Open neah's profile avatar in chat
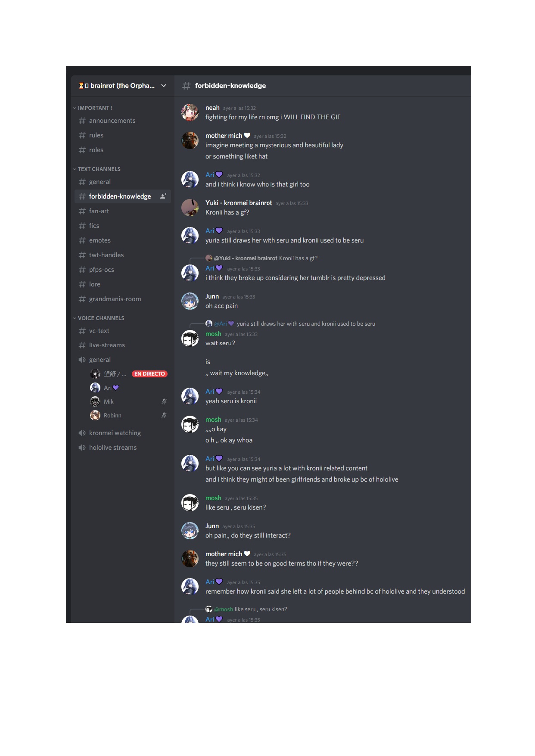The image size is (535, 756). click(190, 112)
